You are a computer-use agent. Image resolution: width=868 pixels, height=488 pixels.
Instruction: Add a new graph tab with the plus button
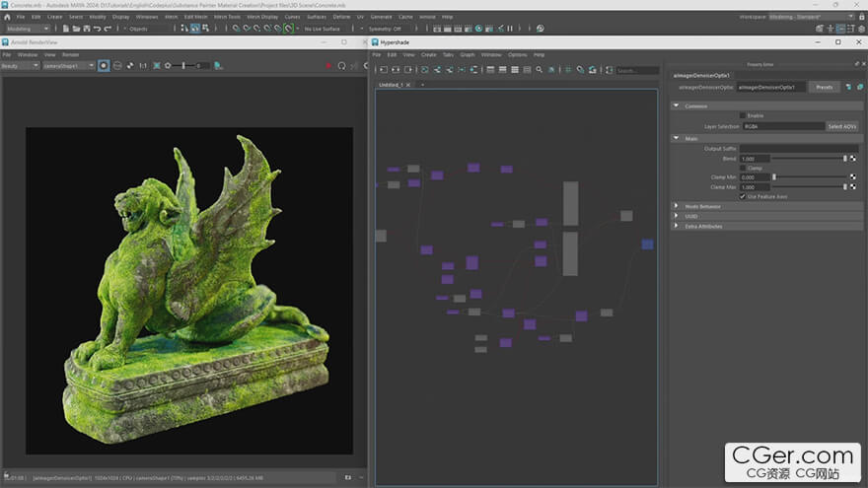(422, 85)
